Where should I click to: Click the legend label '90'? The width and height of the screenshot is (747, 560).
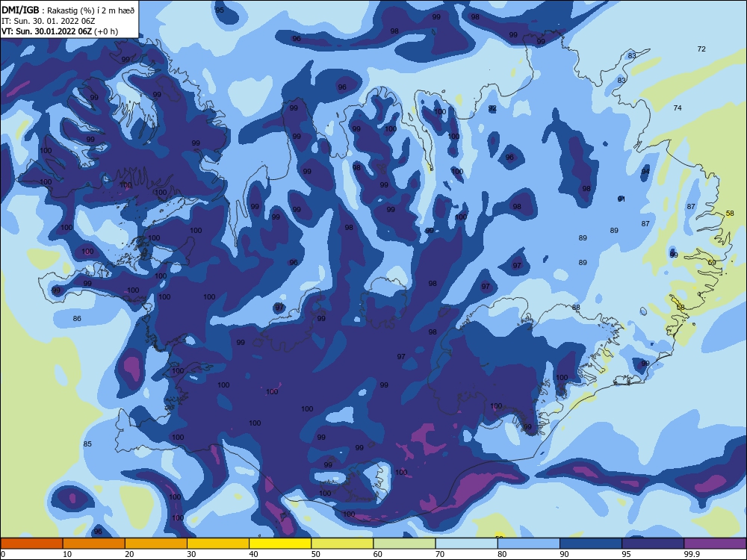pos(564,554)
